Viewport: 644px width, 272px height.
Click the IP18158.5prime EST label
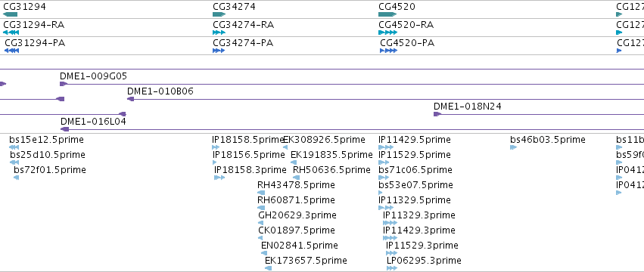pos(248,140)
